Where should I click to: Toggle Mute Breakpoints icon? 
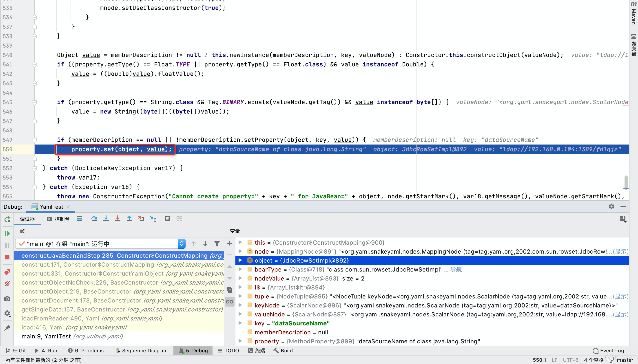tap(7, 284)
